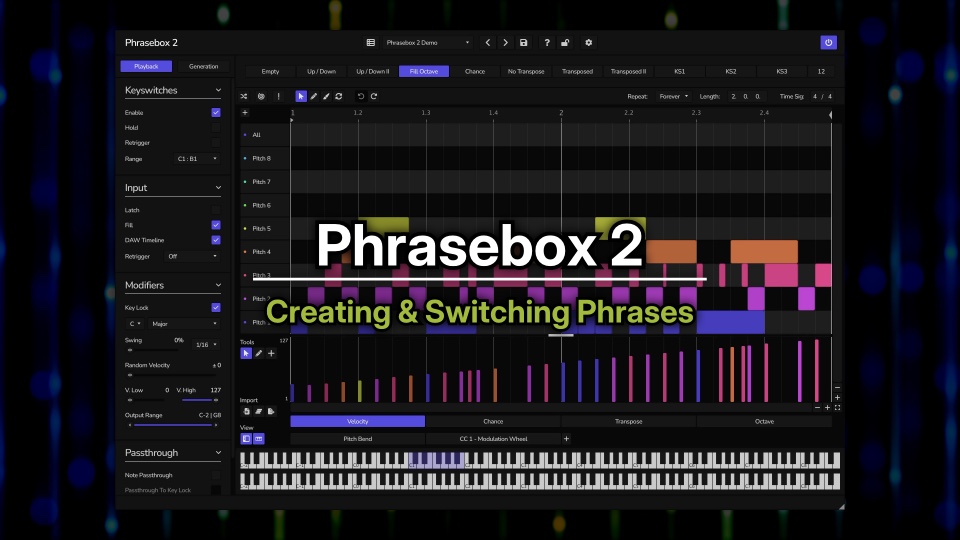This screenshot has width=960, height=540.
Task: Click the fullscreen expand icon below the velocity lane
Action: pyautogui.click(x=837, y=408)
